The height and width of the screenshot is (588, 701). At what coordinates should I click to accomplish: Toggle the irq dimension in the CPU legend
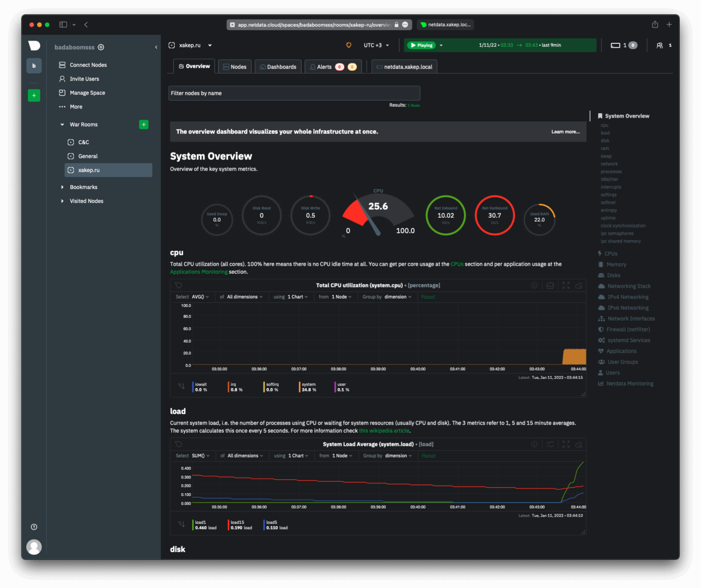[235, 387]
